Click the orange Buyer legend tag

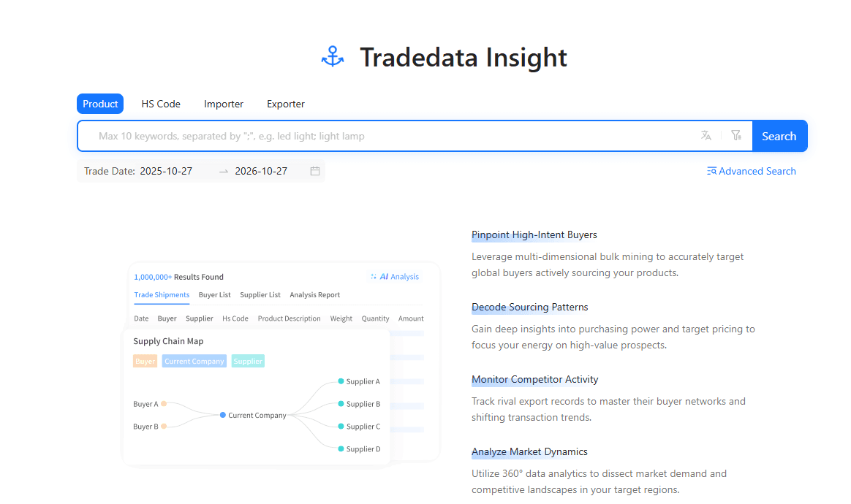(x=145, y=362)
